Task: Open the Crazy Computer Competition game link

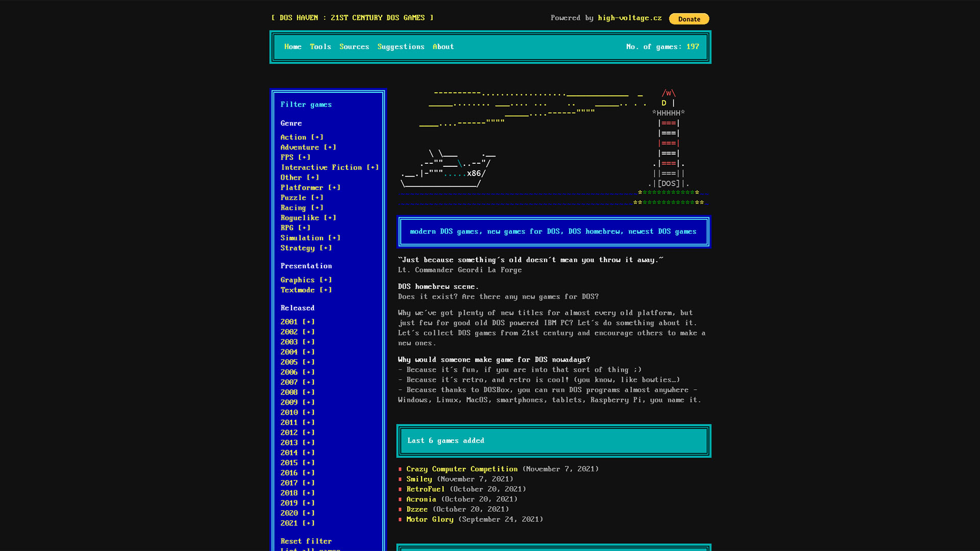Action: coord(462,469)
